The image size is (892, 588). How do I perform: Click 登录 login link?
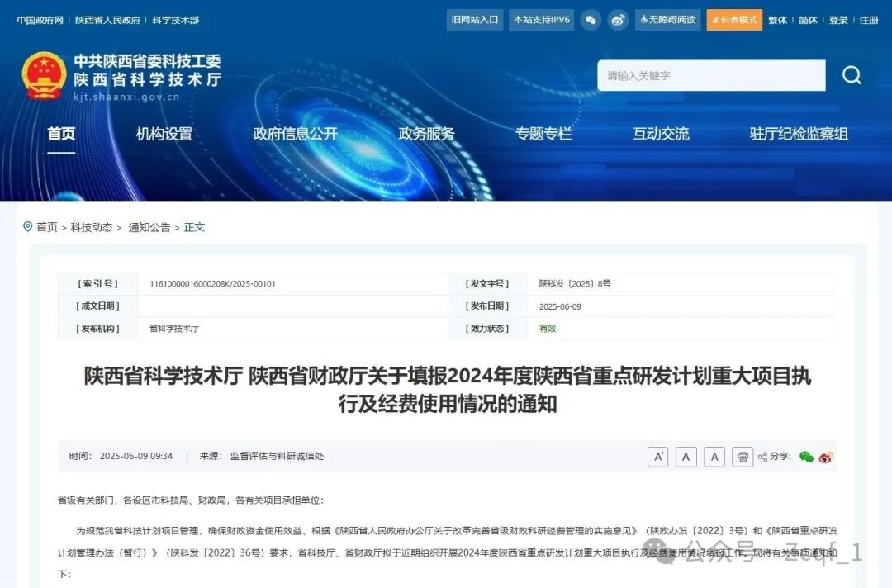click(x=838, y=20)
